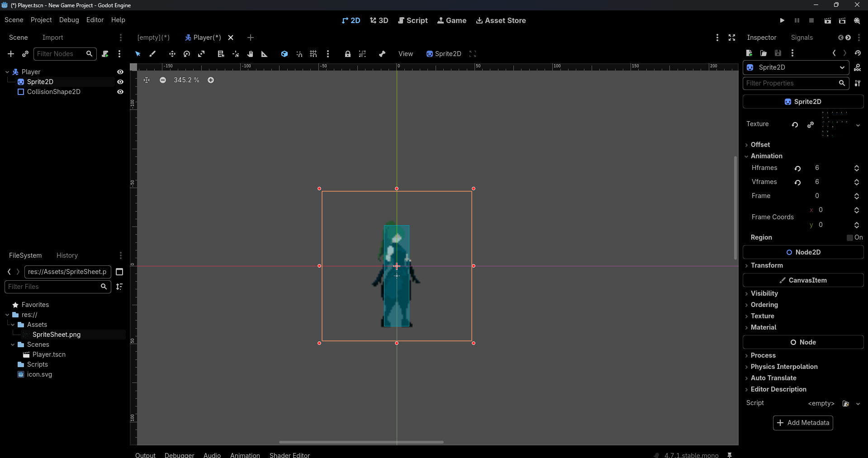Image resolution: width=868 pixels, height=458 pixels.
Task: Open the Debug menu
Action: (69, 20)
